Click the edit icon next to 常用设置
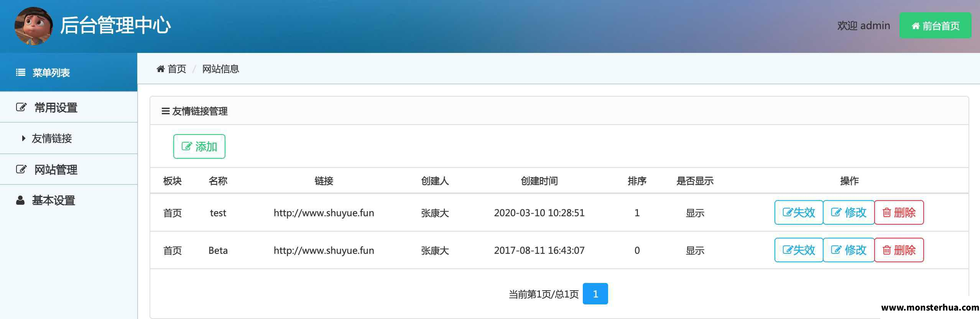980x319 pixels. pos(21,107)
